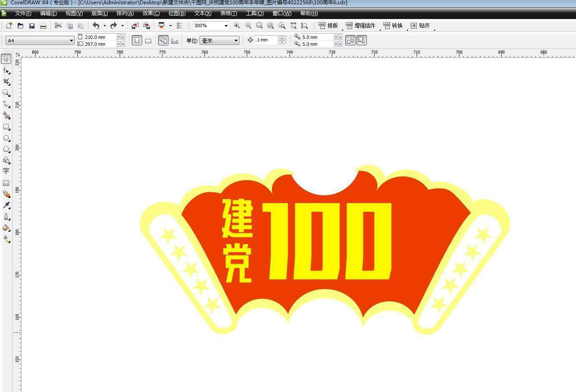
Task: Open the 文件(F) menu
Action: [x=23, y=13]
